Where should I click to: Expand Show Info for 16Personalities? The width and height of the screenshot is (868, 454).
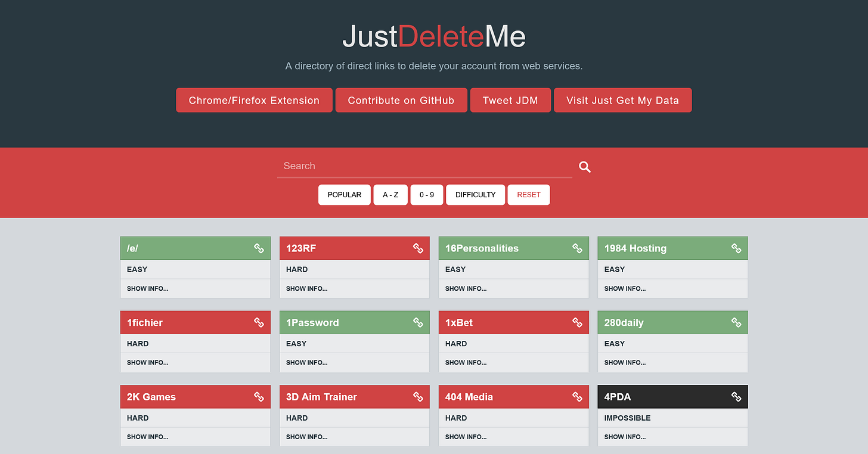click(466, 288)
